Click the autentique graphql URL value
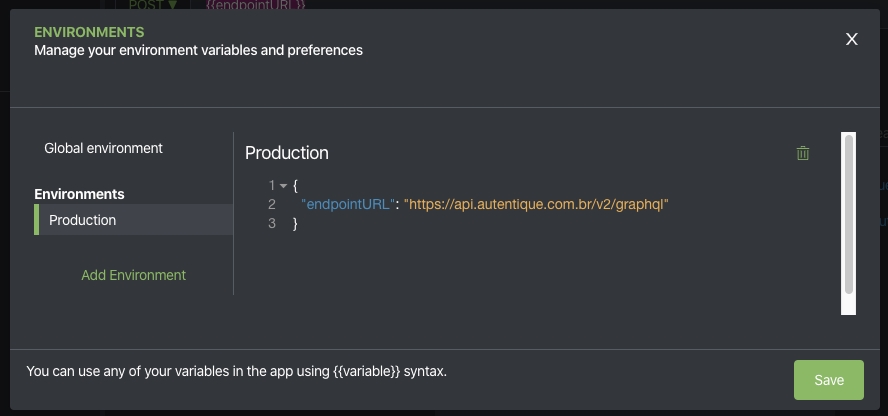Screen dimensions: 888x416 point(535,204)
